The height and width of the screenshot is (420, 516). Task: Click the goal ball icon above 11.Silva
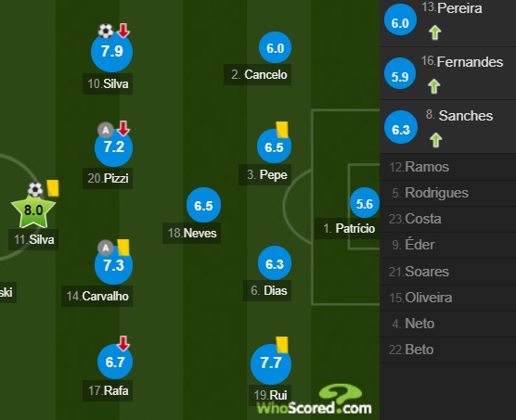point(35,190)
